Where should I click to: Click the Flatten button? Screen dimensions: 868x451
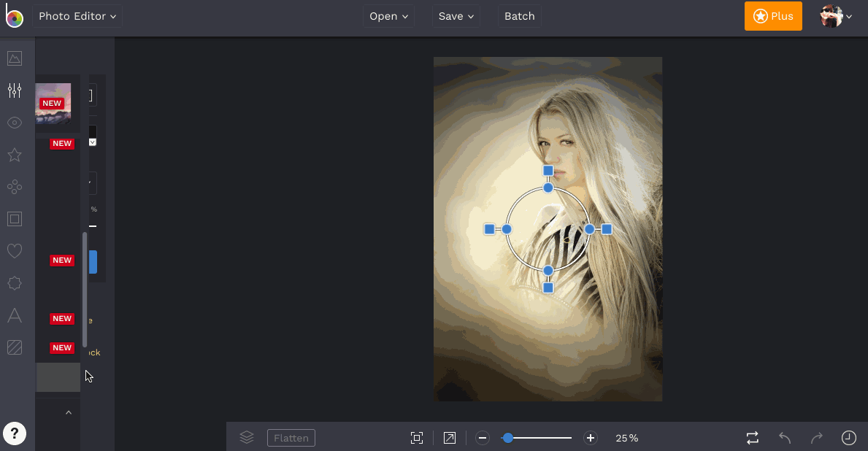point(291,438)
